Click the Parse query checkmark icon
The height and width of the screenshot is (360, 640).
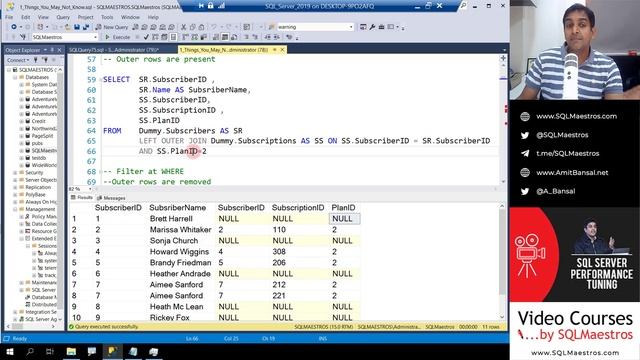click(x=146, y=37)
